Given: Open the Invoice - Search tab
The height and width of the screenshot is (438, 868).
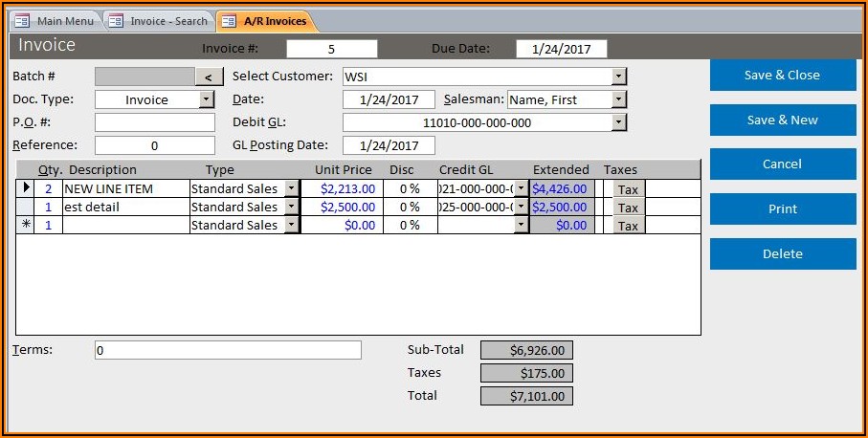Looking at the screenshot, I should (x=161, y=21).
